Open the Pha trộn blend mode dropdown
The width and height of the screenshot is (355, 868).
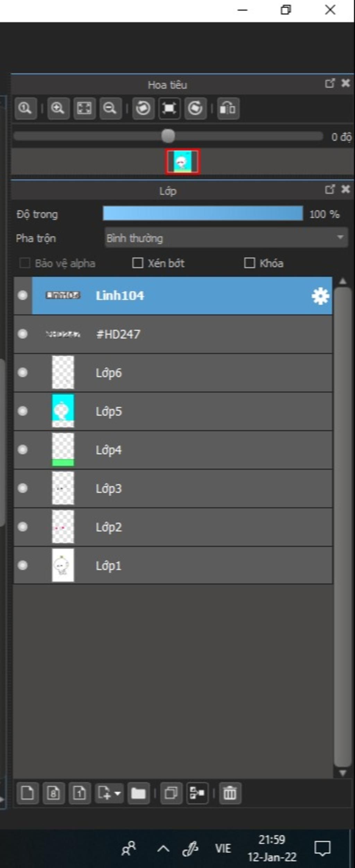pos(226,238)
